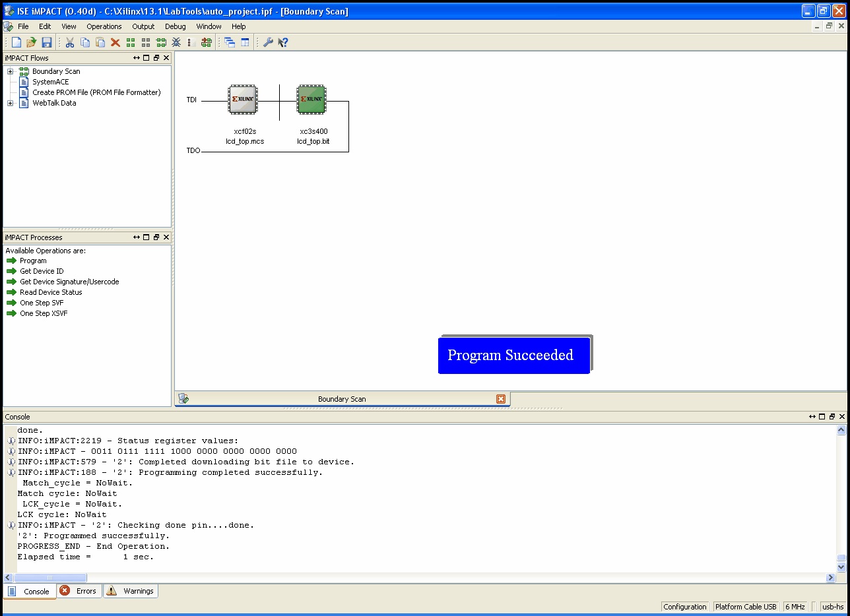The width and height of the screenshot is (850, 616).
Task: Open preferences with the wrench icon
Action: click(268, 42)
